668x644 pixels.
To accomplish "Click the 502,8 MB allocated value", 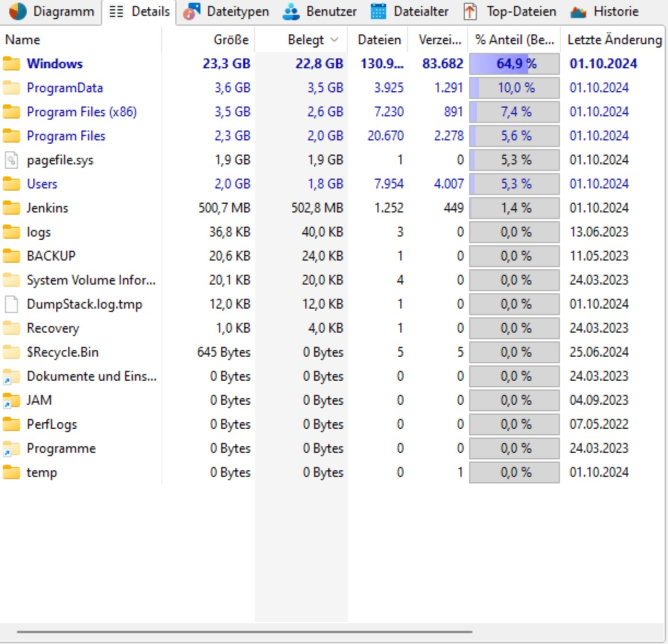I will point(317,208).
